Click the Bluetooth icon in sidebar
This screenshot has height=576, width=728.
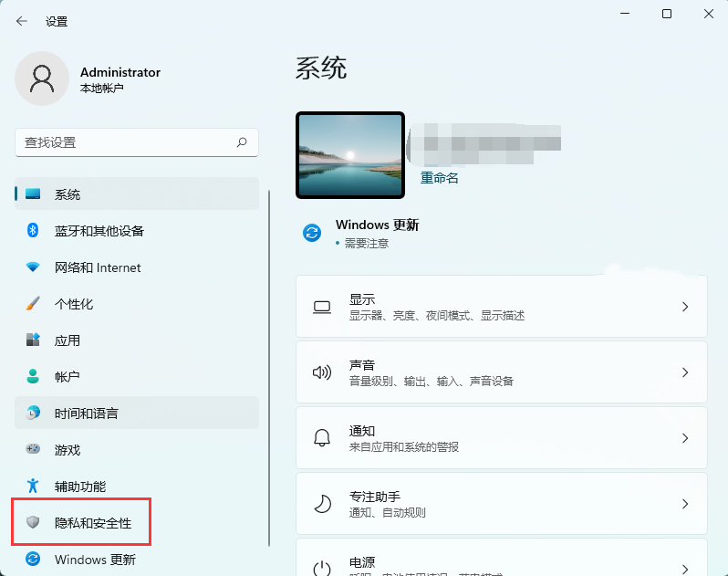33,231
